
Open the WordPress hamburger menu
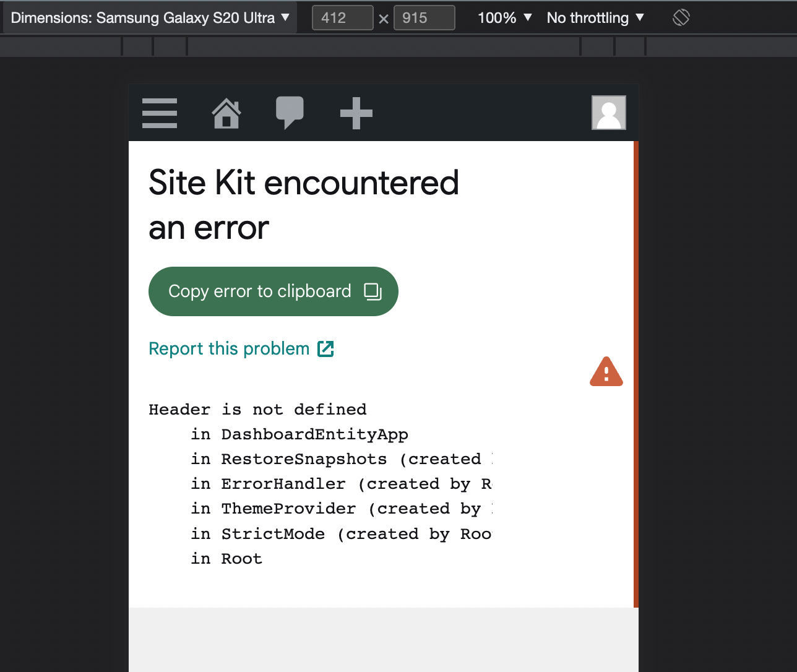point(160,113)
